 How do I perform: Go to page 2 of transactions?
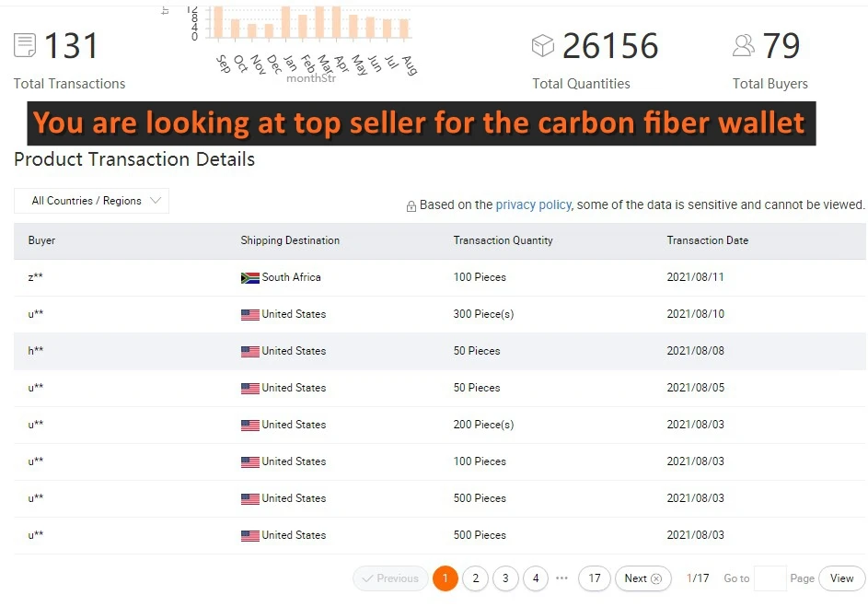pos(475,578)
